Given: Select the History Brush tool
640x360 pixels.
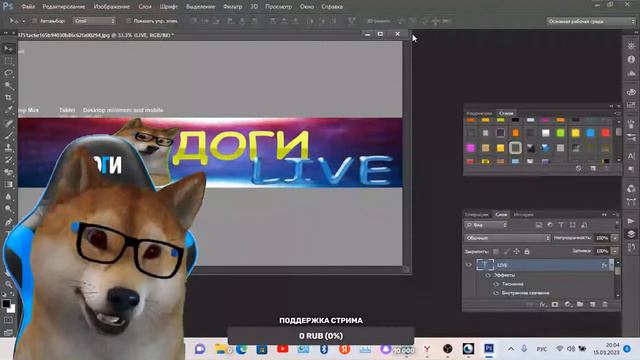Looking at the screenshot, I should tap(9, 160).
